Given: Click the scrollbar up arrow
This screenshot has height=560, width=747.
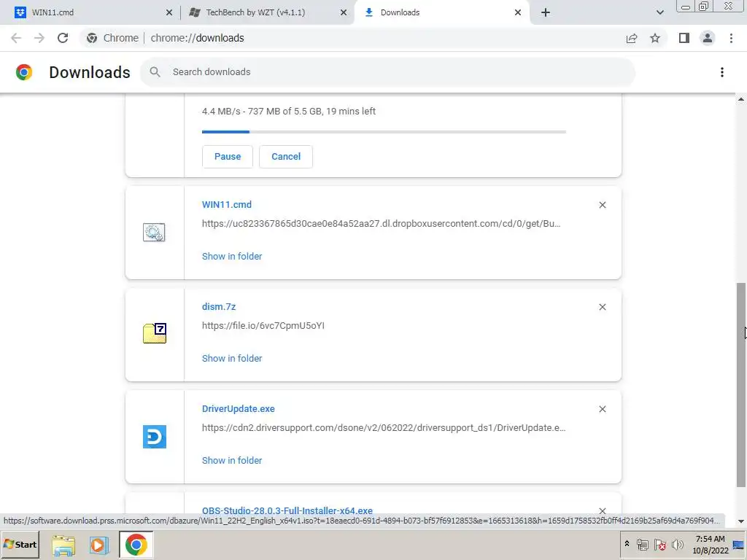Looking at the screenshot, I should pyautogui.click(x=741, y=99).
